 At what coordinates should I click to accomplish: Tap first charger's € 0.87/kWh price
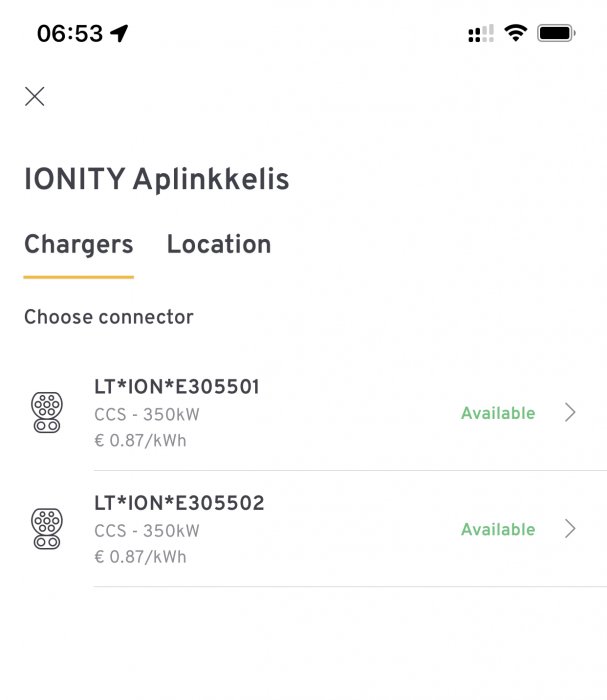(140, 441)
